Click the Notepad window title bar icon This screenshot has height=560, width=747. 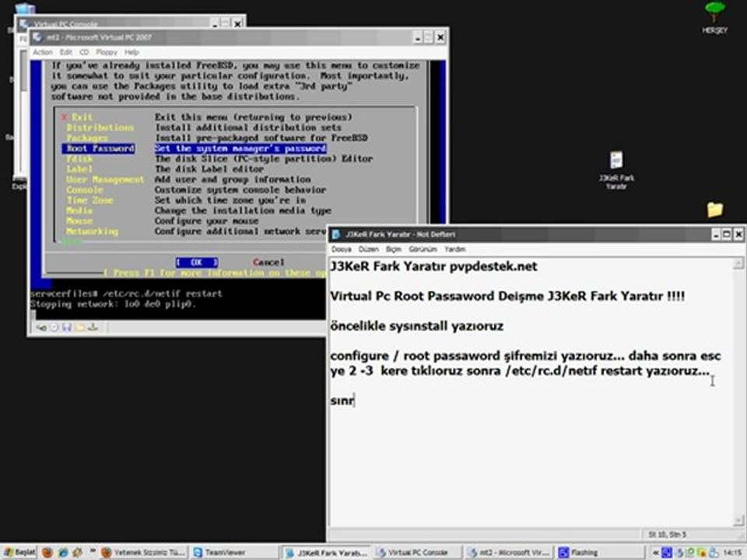point(336,234)
